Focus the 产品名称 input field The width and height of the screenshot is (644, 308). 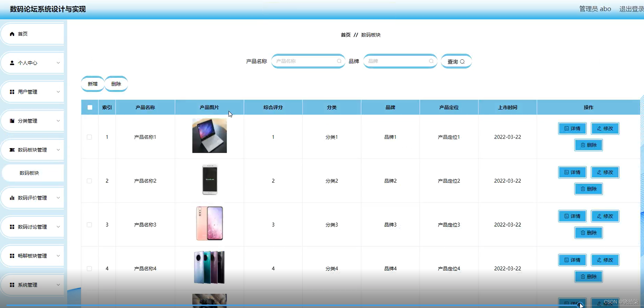(308, 61)
